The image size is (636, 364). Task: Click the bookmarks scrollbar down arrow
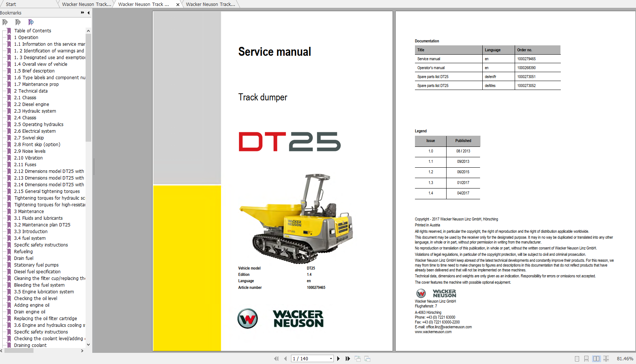point(88,345)
